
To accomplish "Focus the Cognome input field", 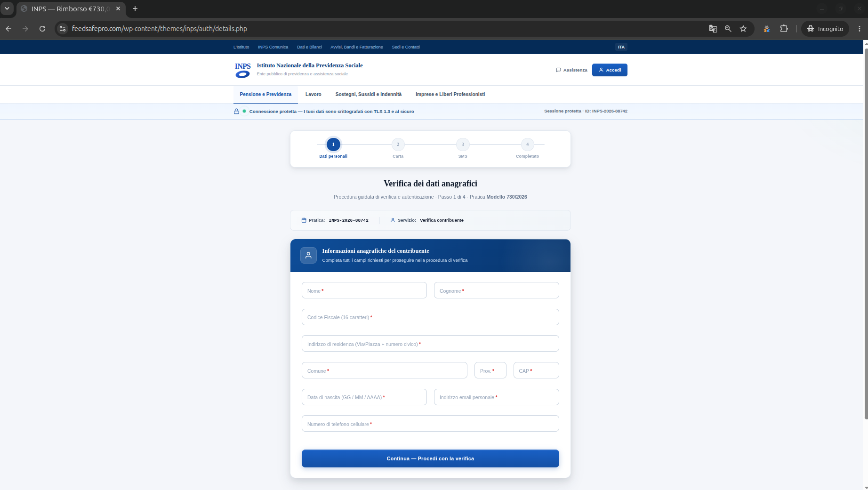I will point(497,290).
